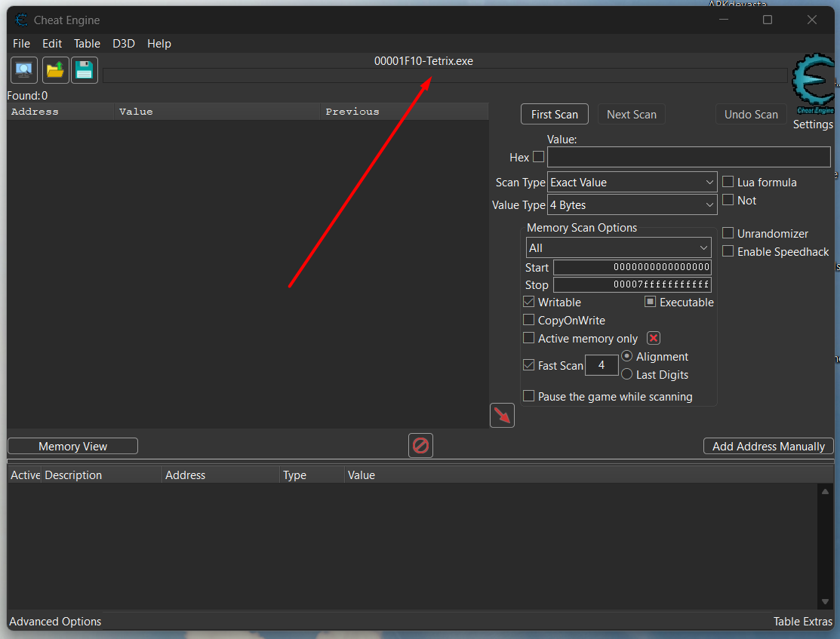Click the red arrow add-to-address-list icon
840x639 pixels.
click(x=502, y=415)
